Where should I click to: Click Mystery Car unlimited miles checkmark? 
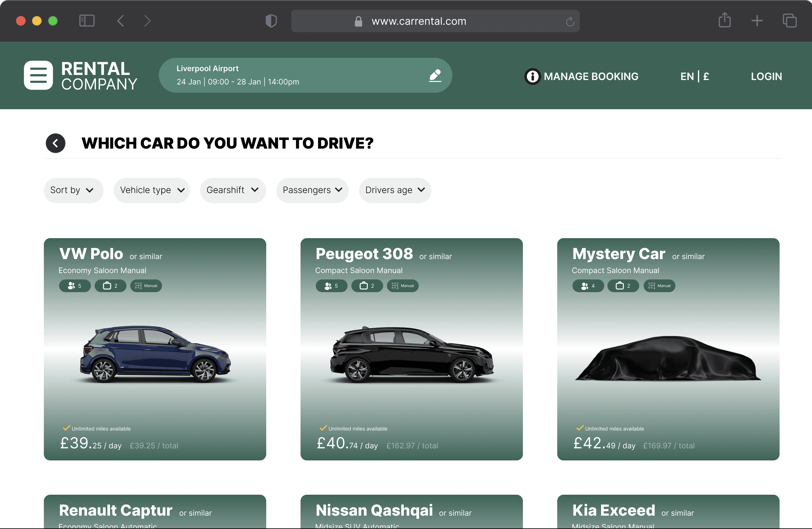point(580,428)
